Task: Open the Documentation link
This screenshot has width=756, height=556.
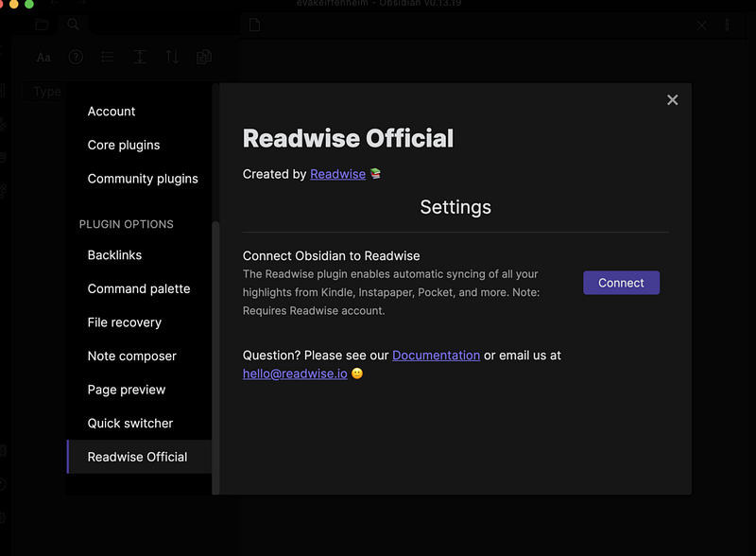Action: [x=436, y=356]
